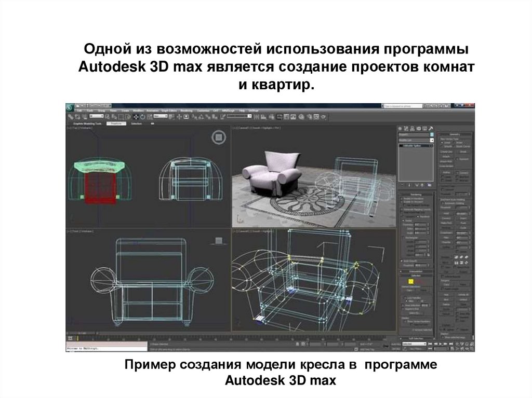Activate the Select and Move tool
Screen dimensions: 532x398
[x=136, y=117]
